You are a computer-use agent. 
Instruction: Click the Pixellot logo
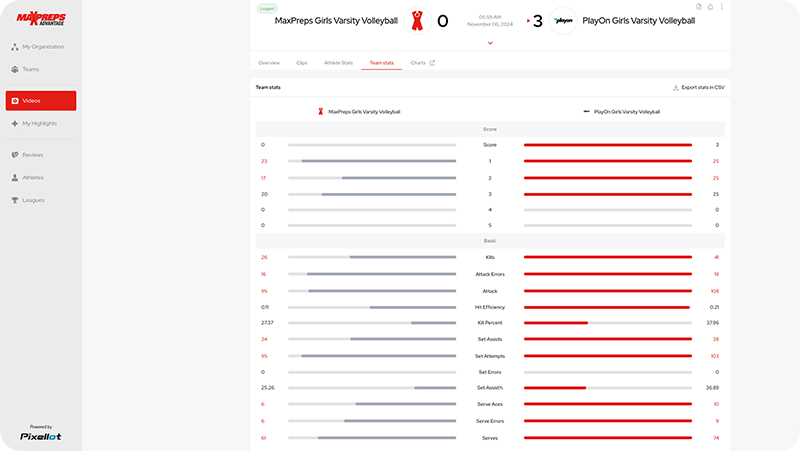pos(41,436)
